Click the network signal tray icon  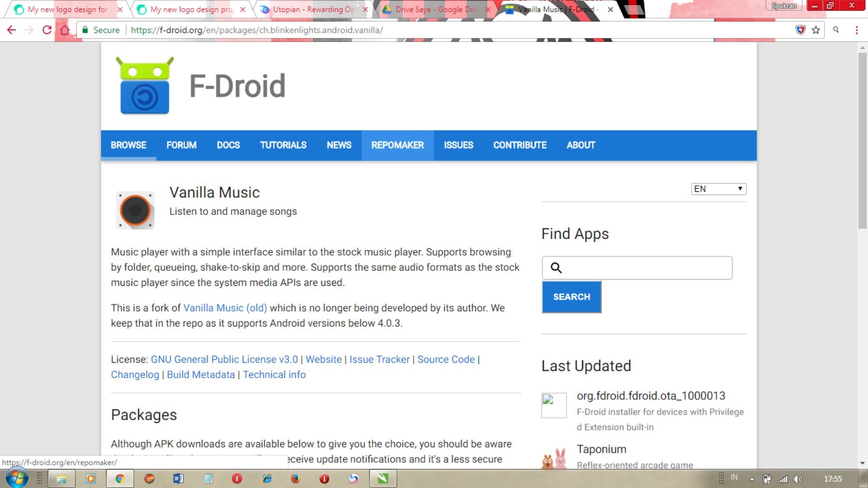(783, 479)
